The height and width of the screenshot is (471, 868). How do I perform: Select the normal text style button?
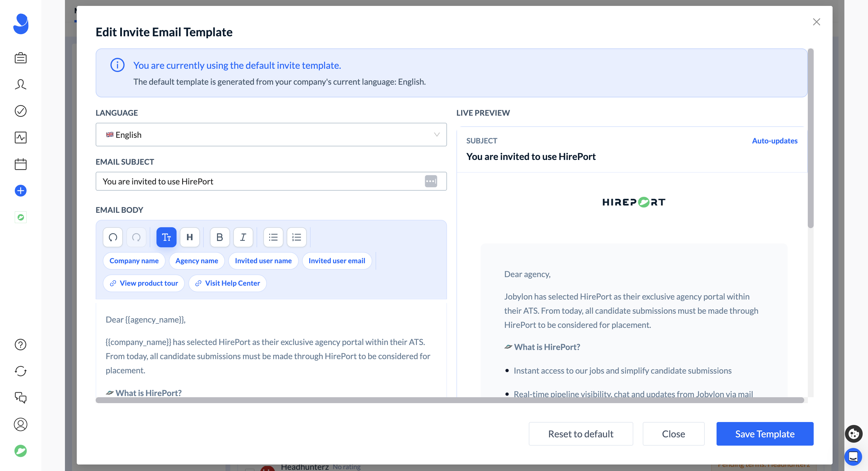[x=167, y=237]
